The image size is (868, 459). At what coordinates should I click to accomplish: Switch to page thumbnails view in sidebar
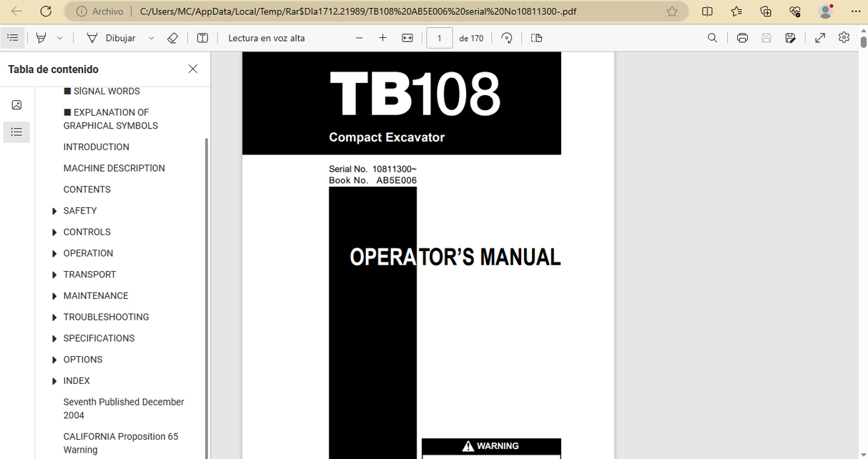coord(16,105)
